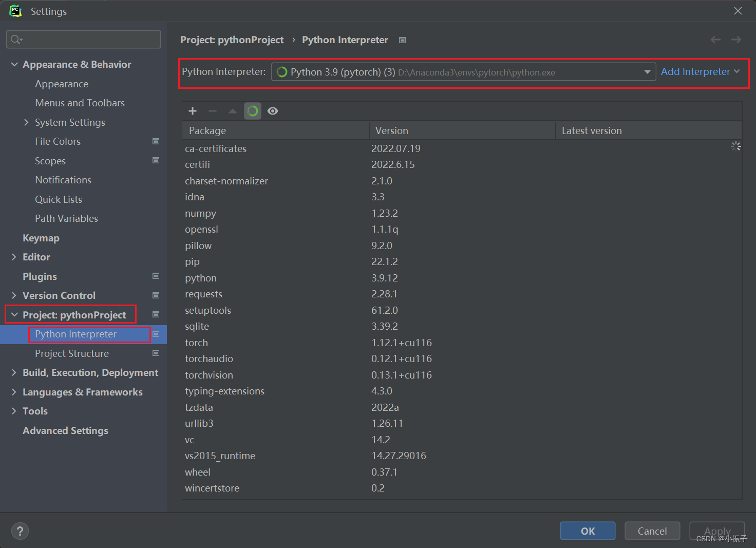Click the magnifier in the search field
756x548 pixels.
[x=15, y=39]
